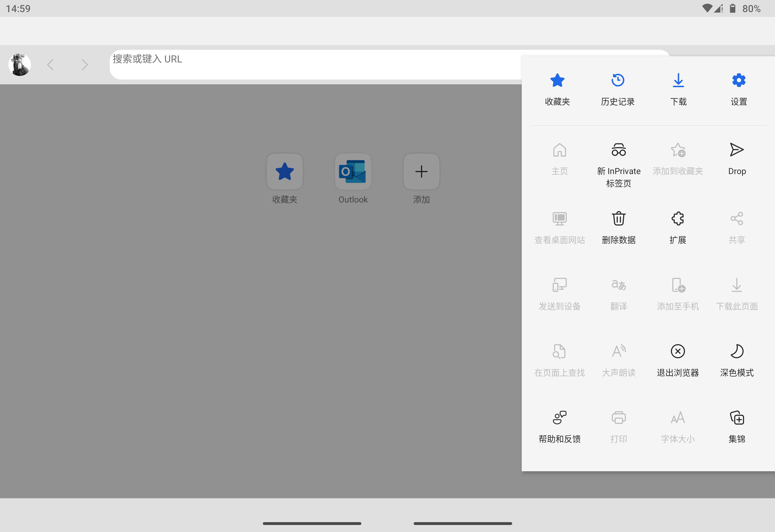Tap 退出浏览器 to exit
Viewport: 775px width, 532px height.
coord(678,361)
